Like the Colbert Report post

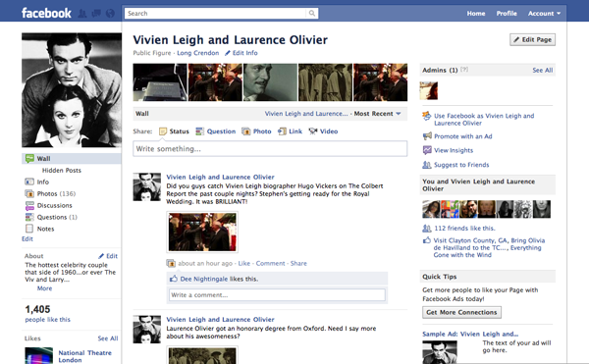tap(244, 263)
